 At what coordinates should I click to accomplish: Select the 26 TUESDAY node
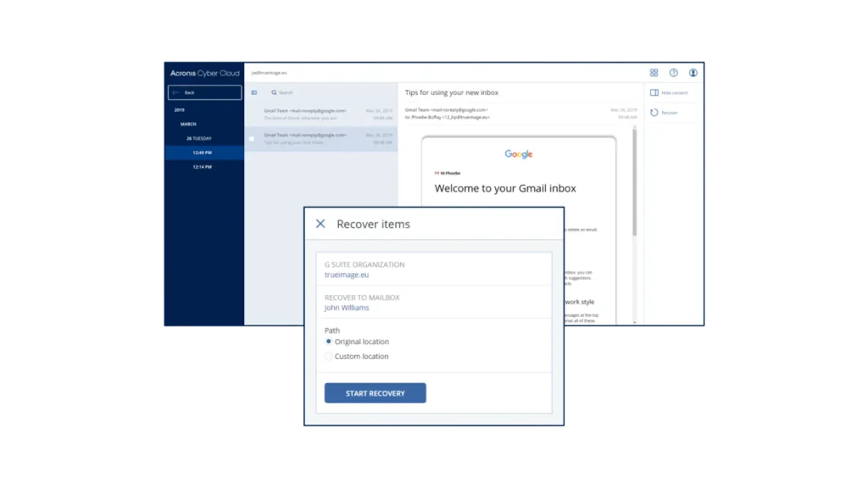pos(198,138)
